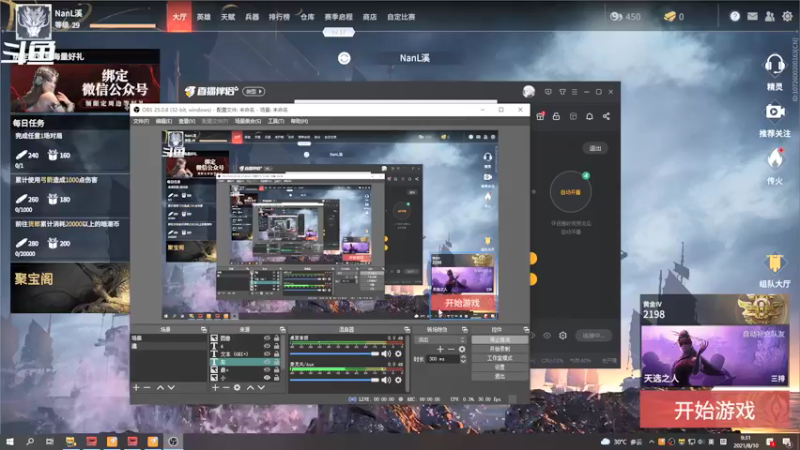Image resolution: width=800 pixels, height=450 pixels.
Task: Toggle the 自动开播 circle switch
Action: 570,192
